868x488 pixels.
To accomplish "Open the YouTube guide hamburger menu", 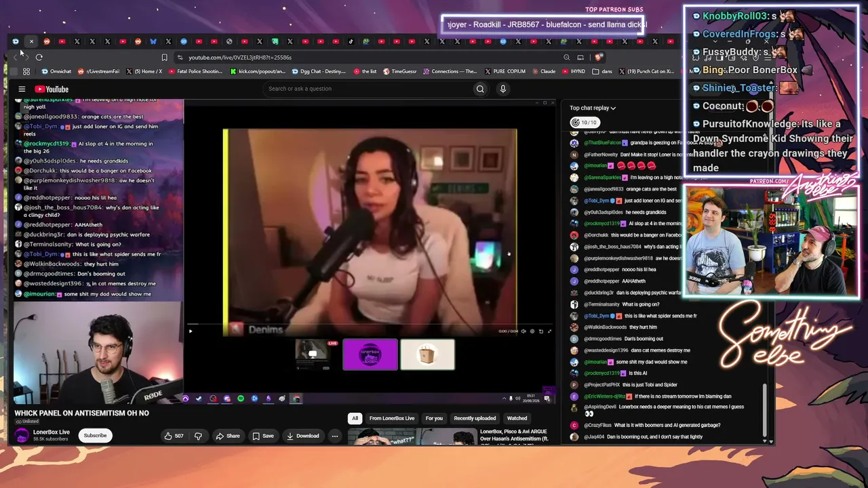I will tap(22, 89).
